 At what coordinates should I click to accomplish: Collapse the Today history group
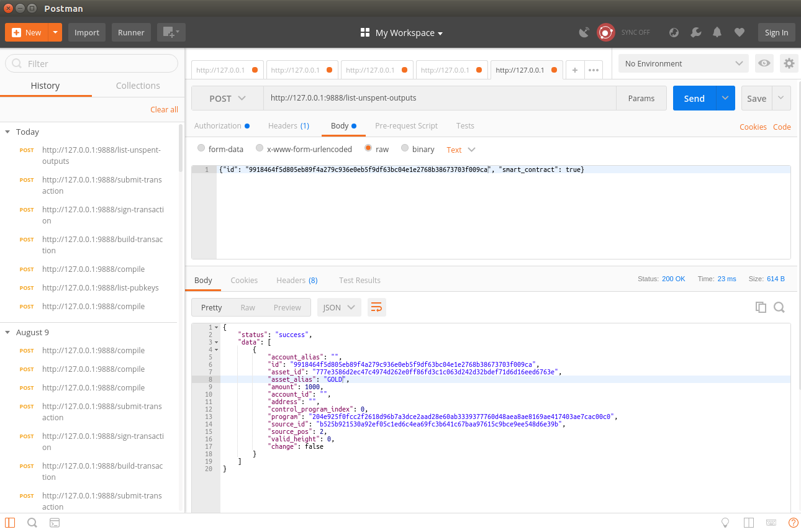7,132
